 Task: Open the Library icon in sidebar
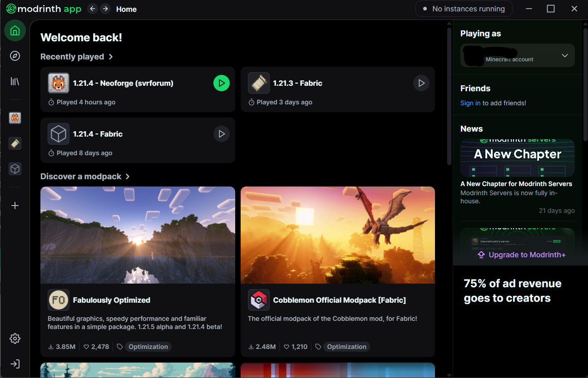coord(15,81)
